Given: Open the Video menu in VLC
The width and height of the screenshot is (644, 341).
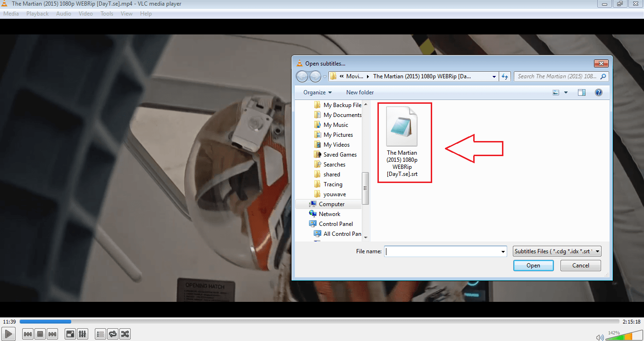Looking at the screenshot, I should (x=86, y=14).
